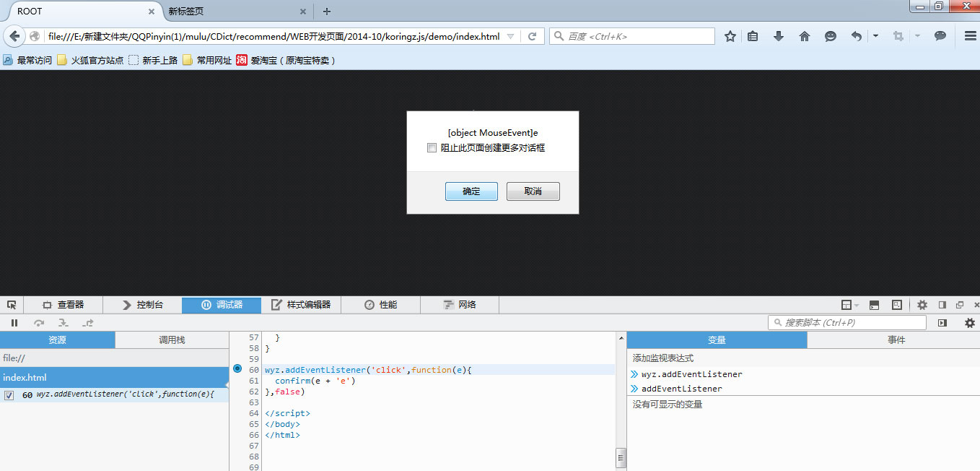The width and height of the screenshot is (980, 471).
Task: Open the 爱淘宝 bookmark
Action: 286,61
